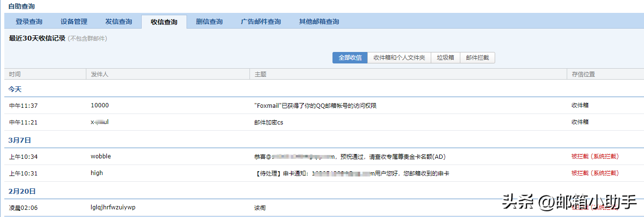Click the sender name wobble
644x217 pixels.
pyautogui.click(x=101, y=156)
